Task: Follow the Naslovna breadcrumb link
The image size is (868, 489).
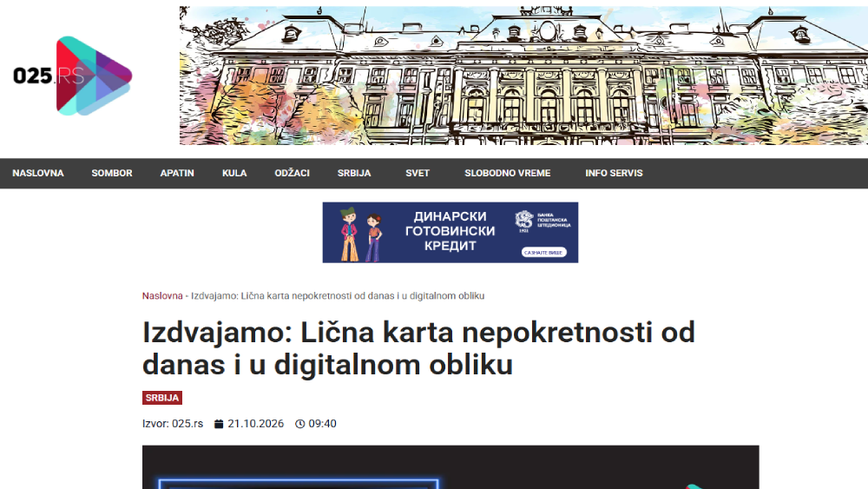Action: 162,295
